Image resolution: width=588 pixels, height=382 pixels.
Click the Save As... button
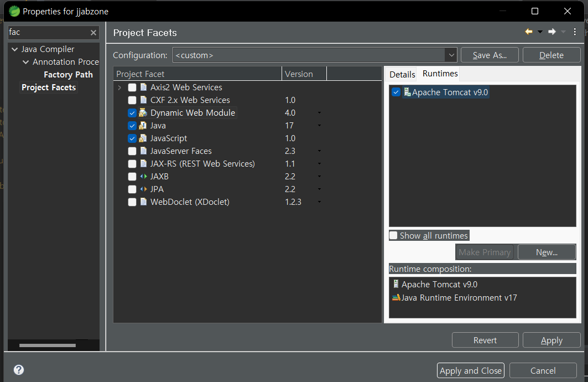click(490, 55)
